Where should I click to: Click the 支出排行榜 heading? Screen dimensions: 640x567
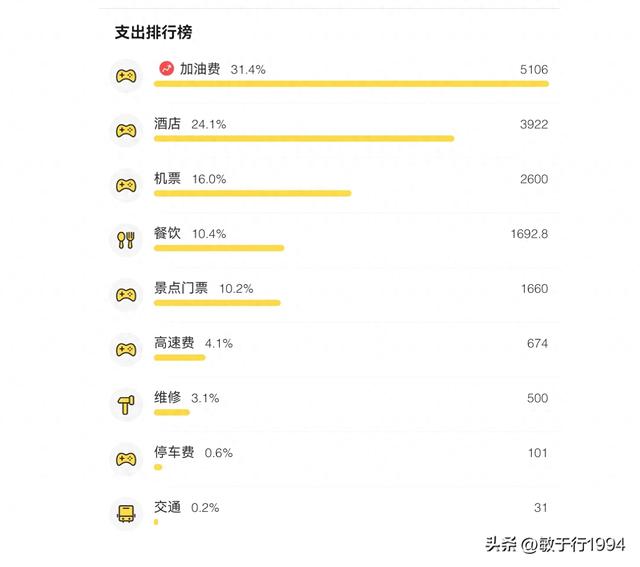point(153,32)
